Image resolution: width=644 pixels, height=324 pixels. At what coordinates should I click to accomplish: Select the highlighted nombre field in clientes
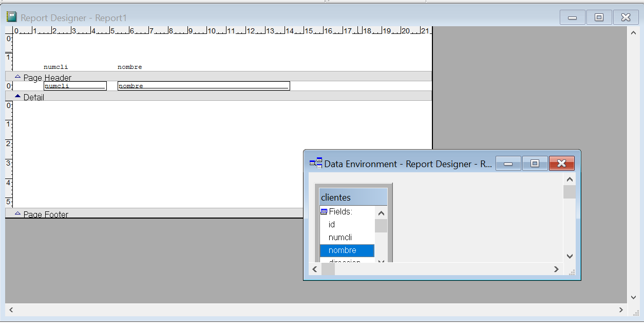click(343, 250)
